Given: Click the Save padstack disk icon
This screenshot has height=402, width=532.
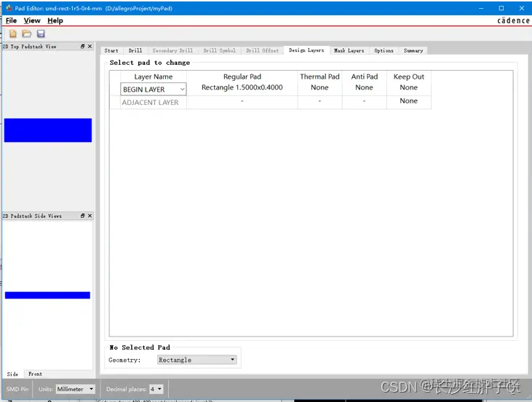Looking at the screenshot, I should coord(41,33).
